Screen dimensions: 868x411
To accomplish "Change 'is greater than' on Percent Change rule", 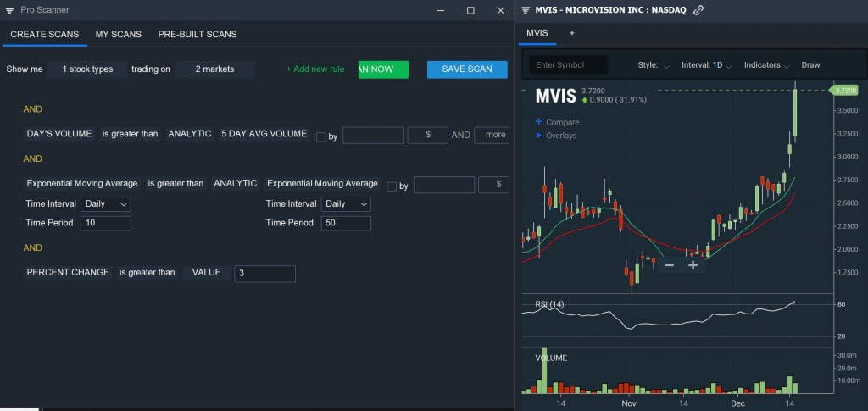I will (147, 273).
